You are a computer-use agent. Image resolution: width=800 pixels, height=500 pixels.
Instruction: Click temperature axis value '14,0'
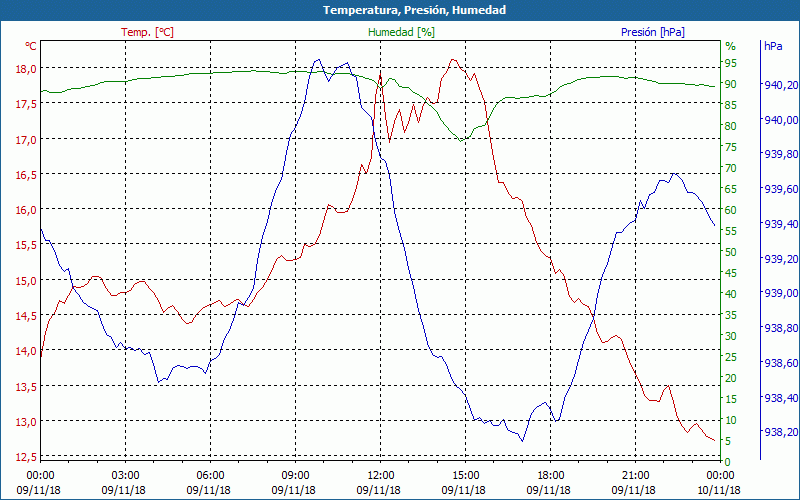[x=26, y=351]
